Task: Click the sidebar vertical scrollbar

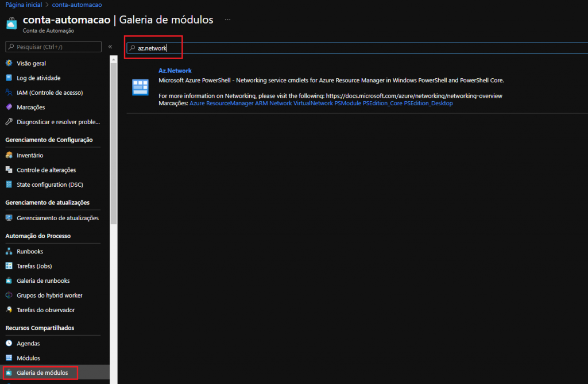Action: coord(114,172)
